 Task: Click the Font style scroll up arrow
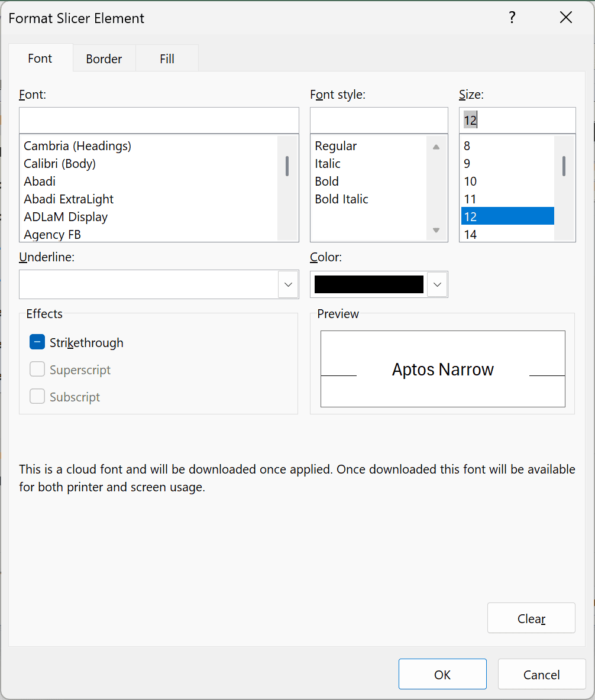[436, 147]
